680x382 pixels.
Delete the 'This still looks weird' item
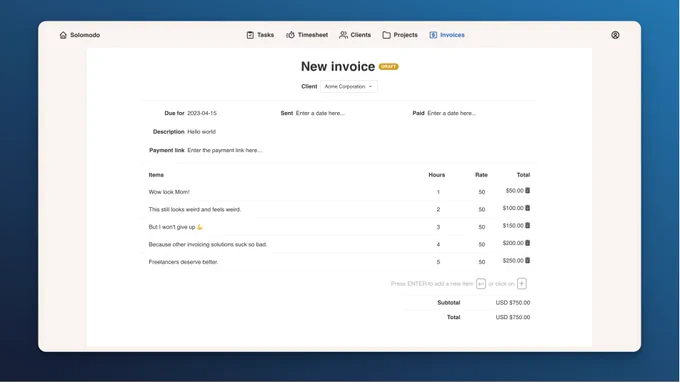(528, 208)
